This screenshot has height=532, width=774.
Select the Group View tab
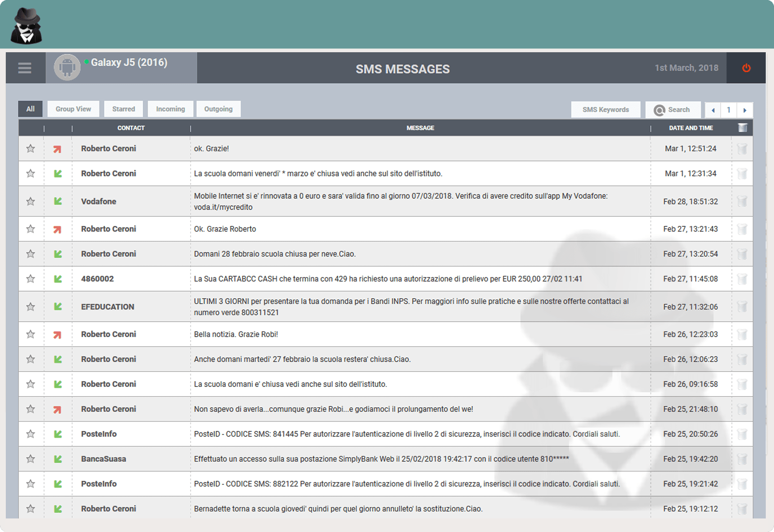coord(73,109)
